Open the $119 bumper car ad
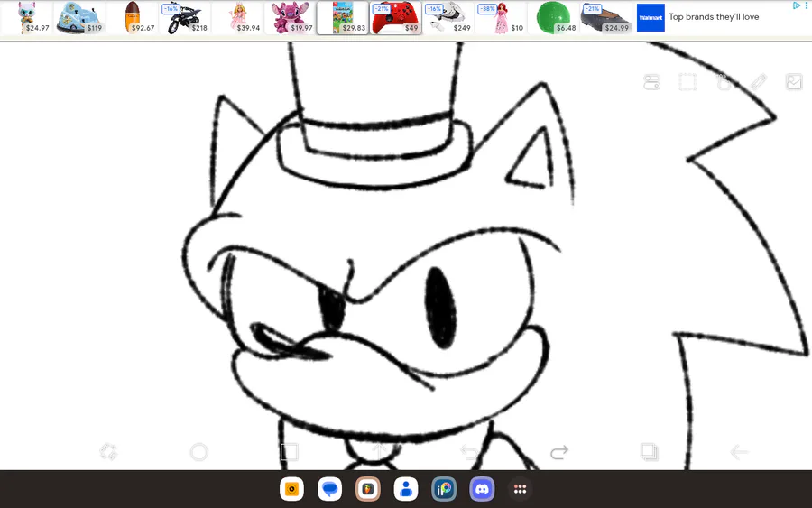812x508 pixels. [79, 18]
